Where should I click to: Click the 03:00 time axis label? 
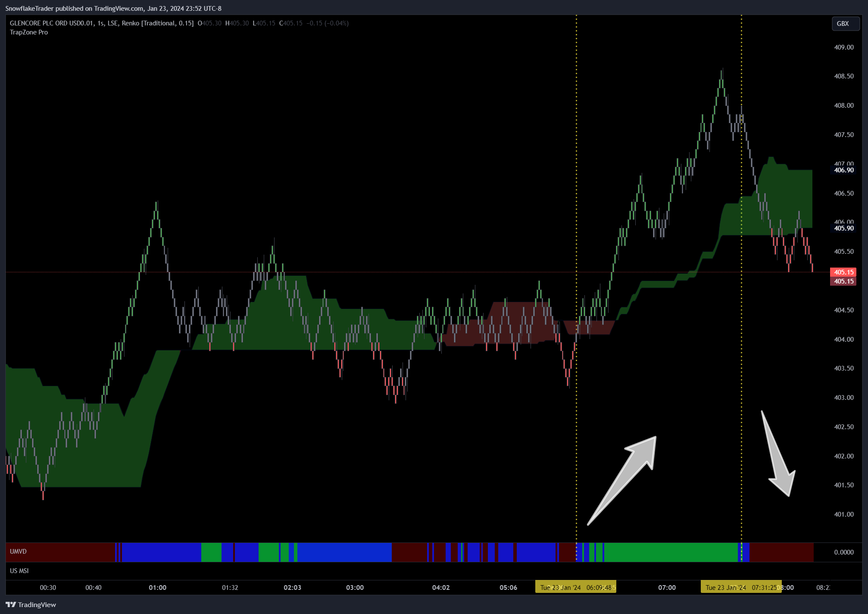click(x=355, y=587)
